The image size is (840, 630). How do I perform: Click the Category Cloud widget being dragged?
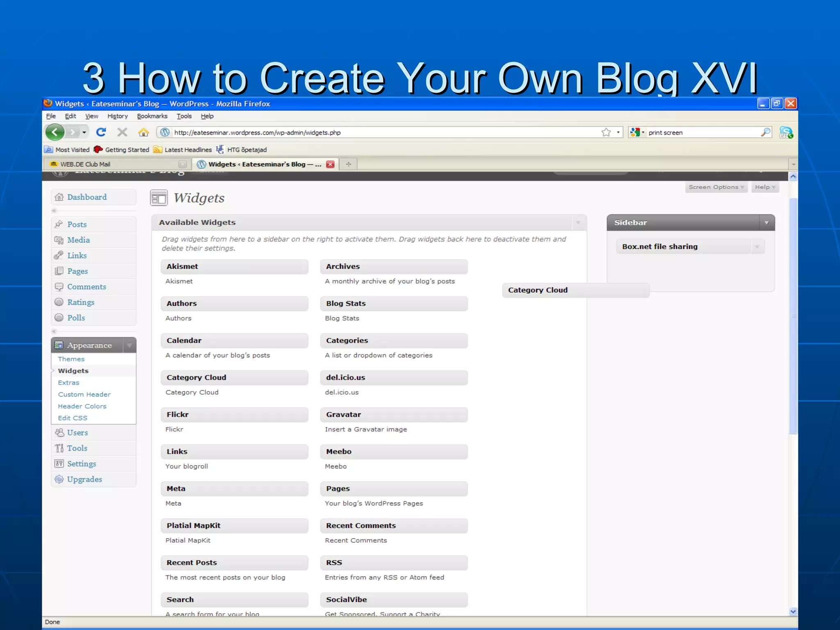point(576,290)
